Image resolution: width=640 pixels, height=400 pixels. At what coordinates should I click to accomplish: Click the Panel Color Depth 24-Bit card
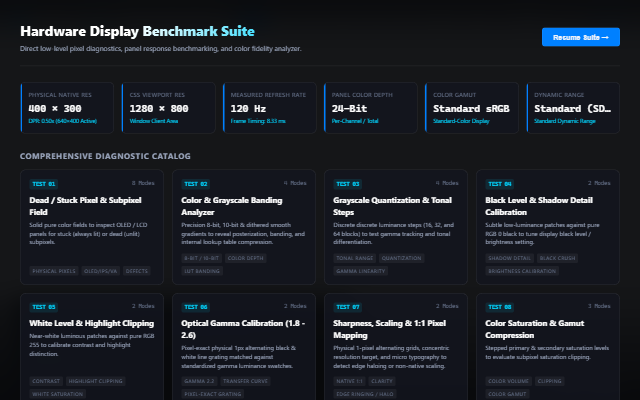tap(371, 108)
